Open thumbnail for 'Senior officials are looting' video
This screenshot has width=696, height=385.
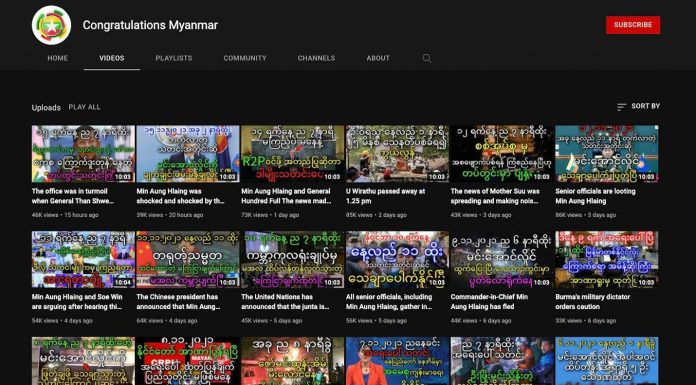pos(607,154)
